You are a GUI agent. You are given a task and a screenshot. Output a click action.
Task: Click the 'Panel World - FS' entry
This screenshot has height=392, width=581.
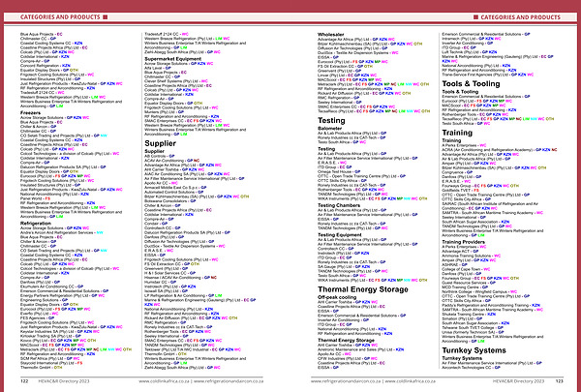pyautogui.click(x=35, y=198)
